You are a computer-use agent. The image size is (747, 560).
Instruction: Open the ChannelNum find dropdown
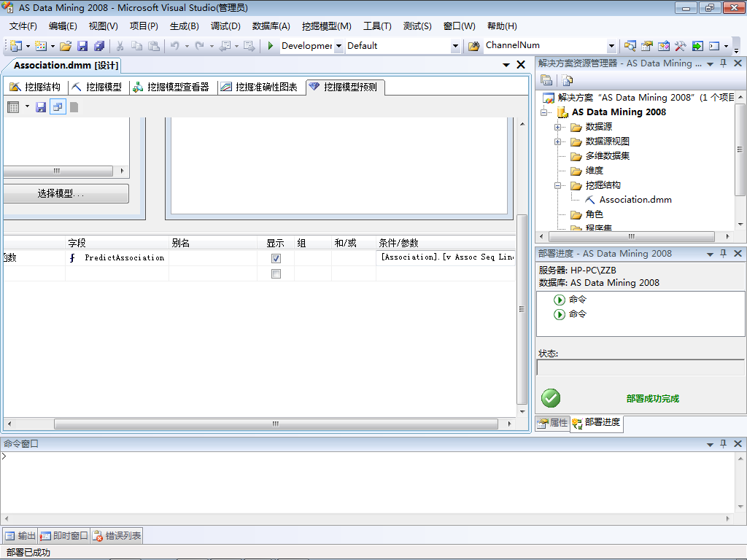click(612, 46)
